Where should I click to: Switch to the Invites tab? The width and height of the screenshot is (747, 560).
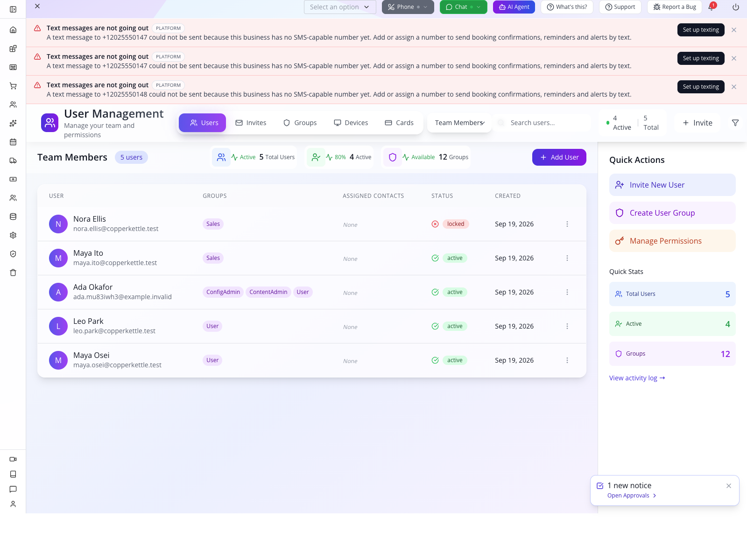[251, 123]
